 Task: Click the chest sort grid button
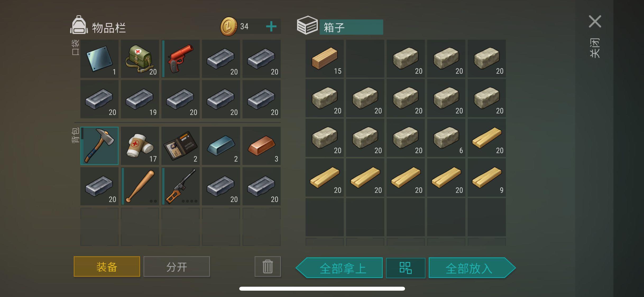click(406, 268)
